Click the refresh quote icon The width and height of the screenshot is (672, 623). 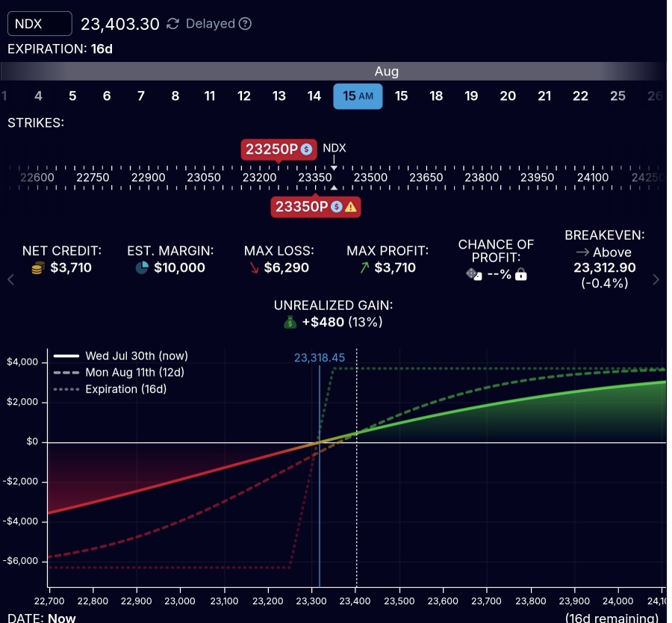click(172, 24)
